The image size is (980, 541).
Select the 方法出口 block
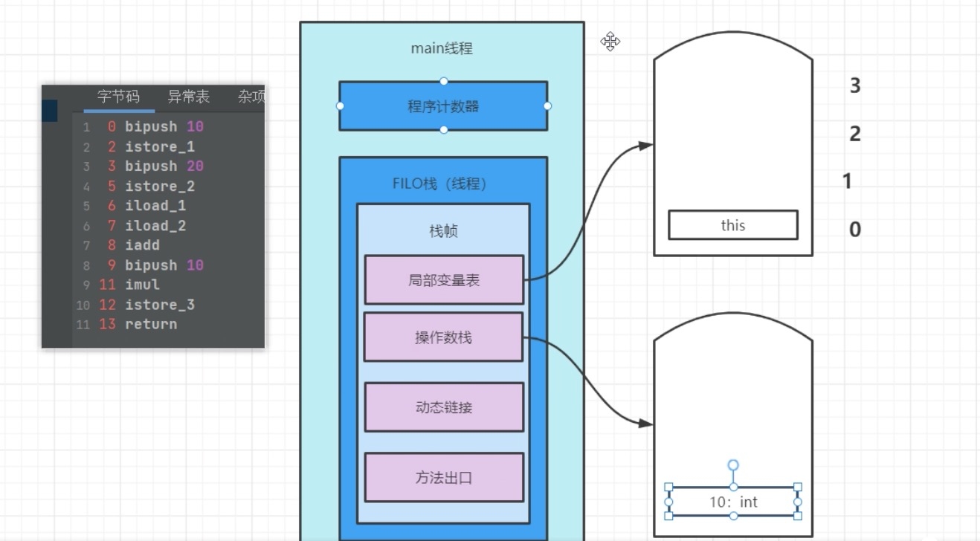[x=444, y=477]
